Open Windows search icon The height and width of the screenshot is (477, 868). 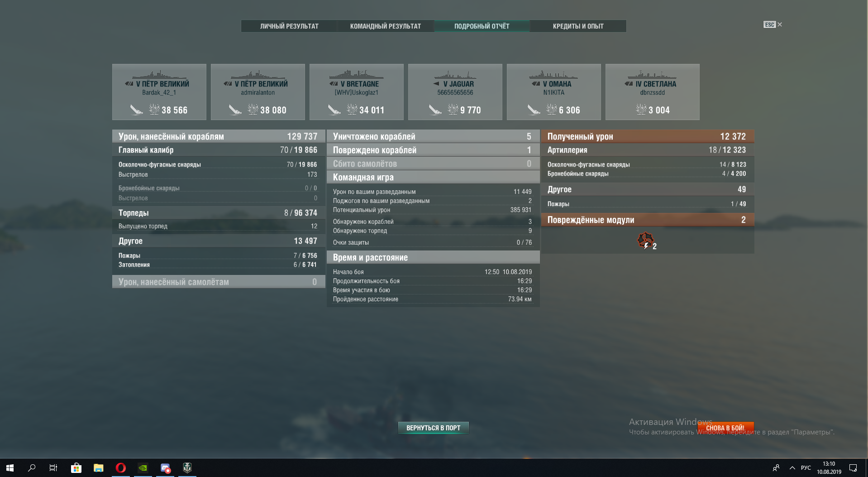pos(32,467)
